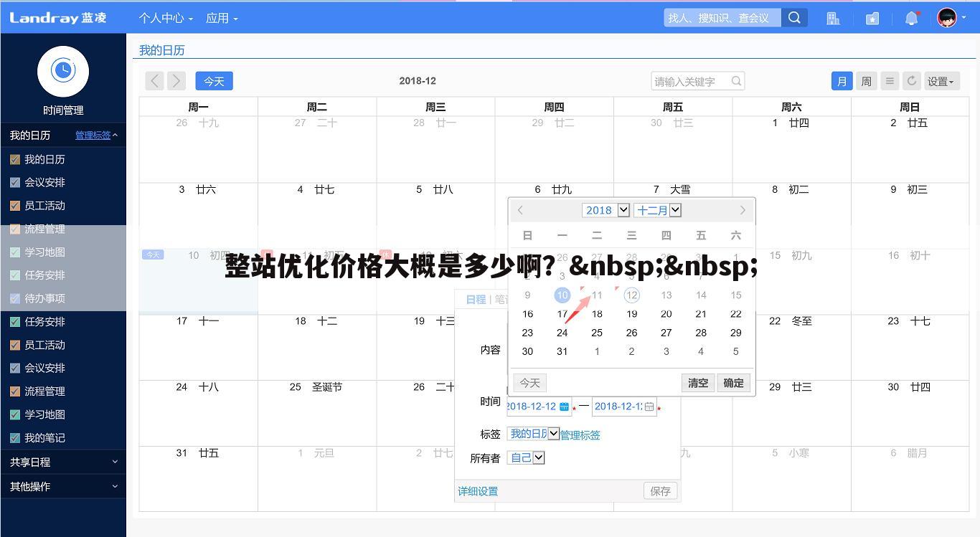Image resolution: width=980 pixels, height=537 pixels.
Task: Toggle the 待办事项 checkbox
Action: pos(14,298)
